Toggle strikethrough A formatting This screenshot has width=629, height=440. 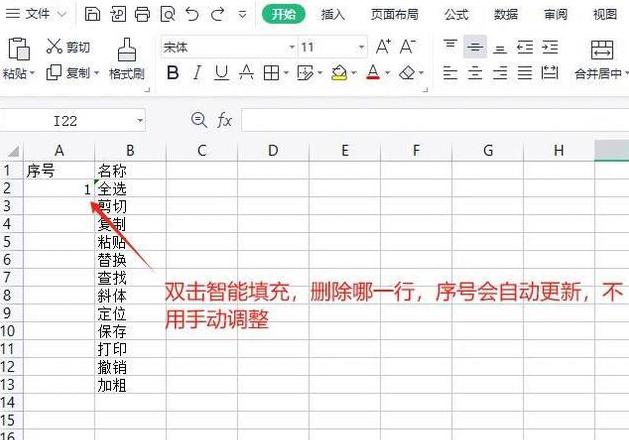[246, 73]
